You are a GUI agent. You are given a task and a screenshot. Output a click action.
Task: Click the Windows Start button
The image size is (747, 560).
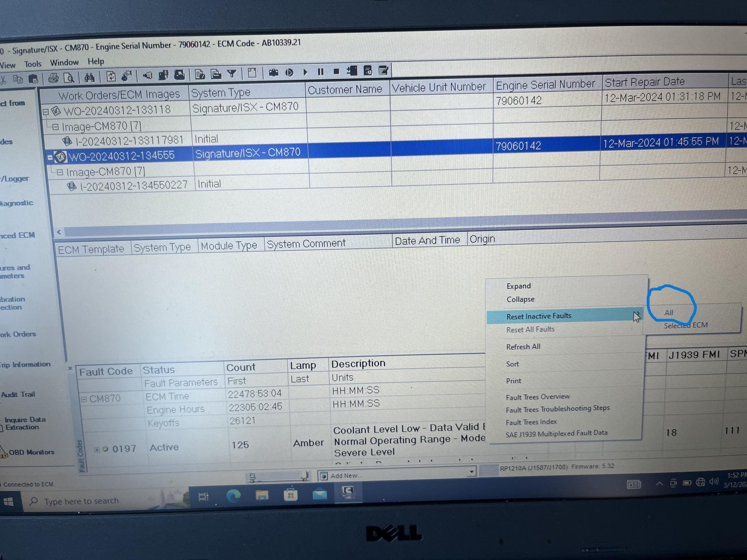8,502
